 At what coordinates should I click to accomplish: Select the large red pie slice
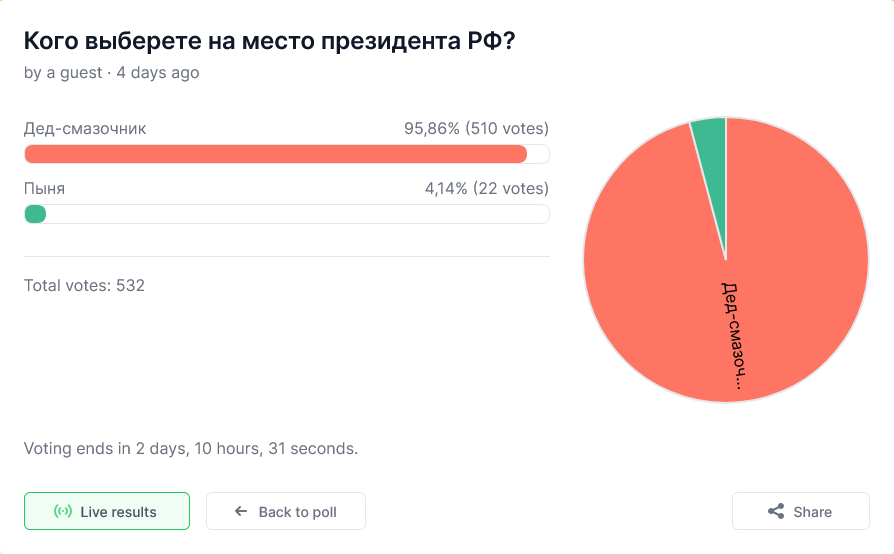pyautogui.click(x=660, y=290)
